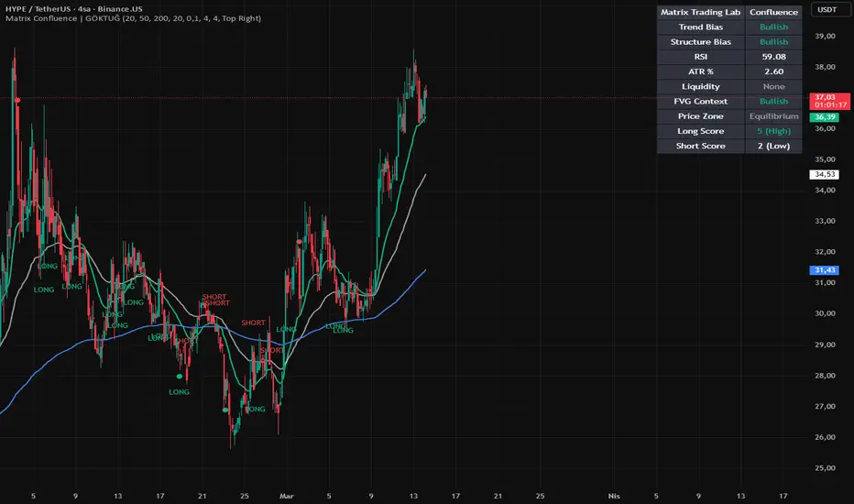Select the FVG Context row label
This screenshot has width=854, height=504.
point(700,102)
